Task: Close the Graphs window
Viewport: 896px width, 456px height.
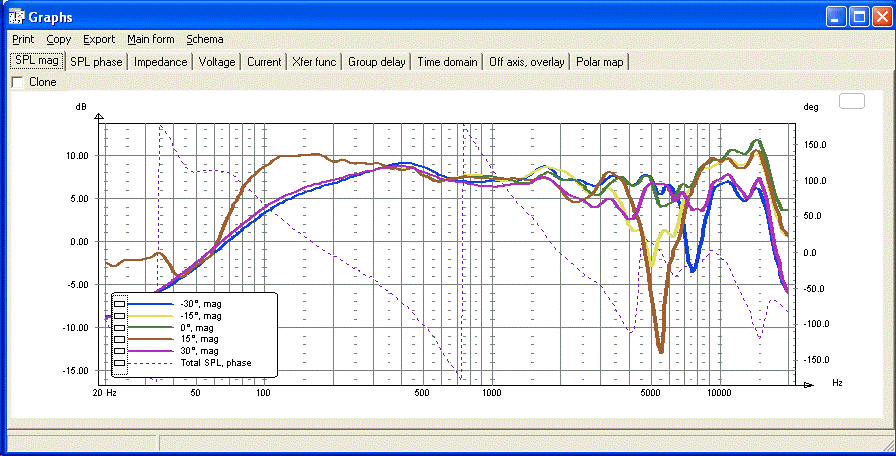Action: [x=882, y=17]
